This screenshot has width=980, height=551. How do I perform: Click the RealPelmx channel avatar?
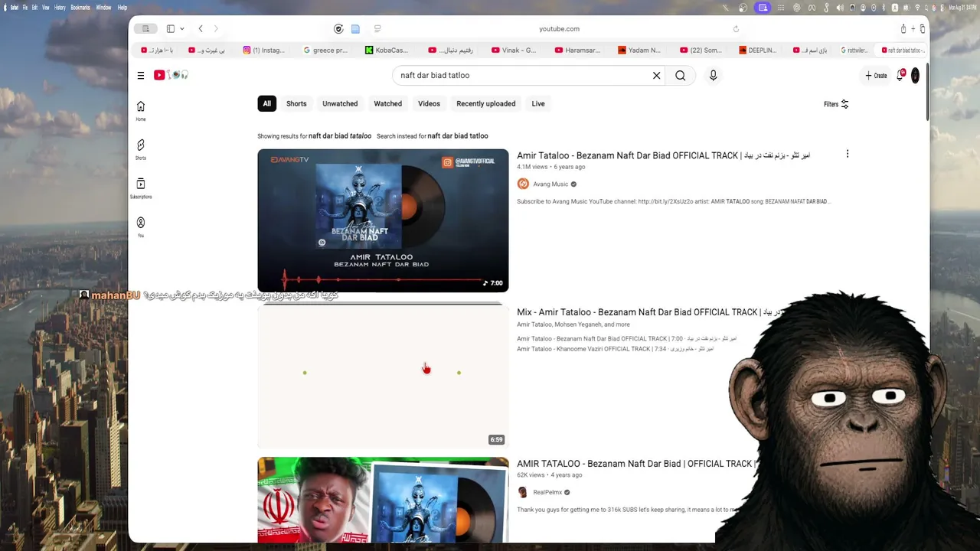523,492
